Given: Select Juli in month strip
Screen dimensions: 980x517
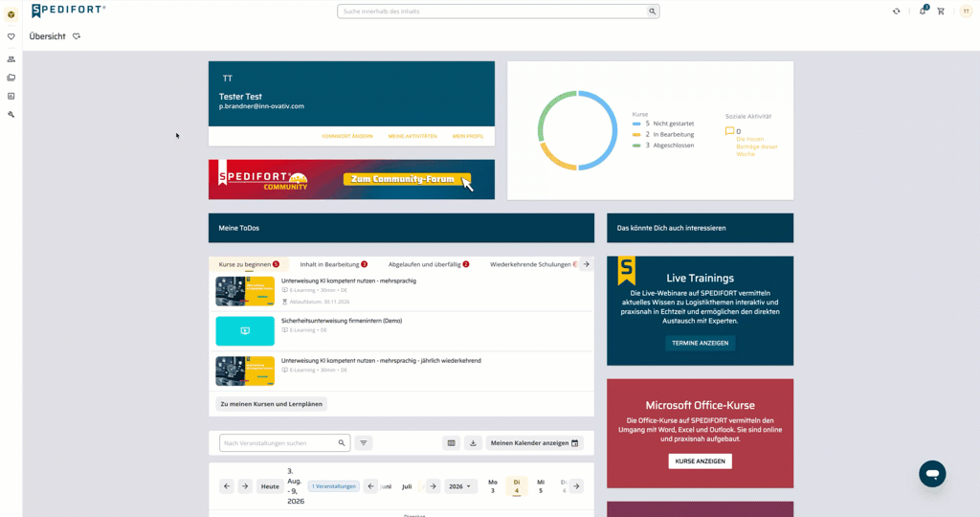Looking at the screenshot, I should 407,486.
